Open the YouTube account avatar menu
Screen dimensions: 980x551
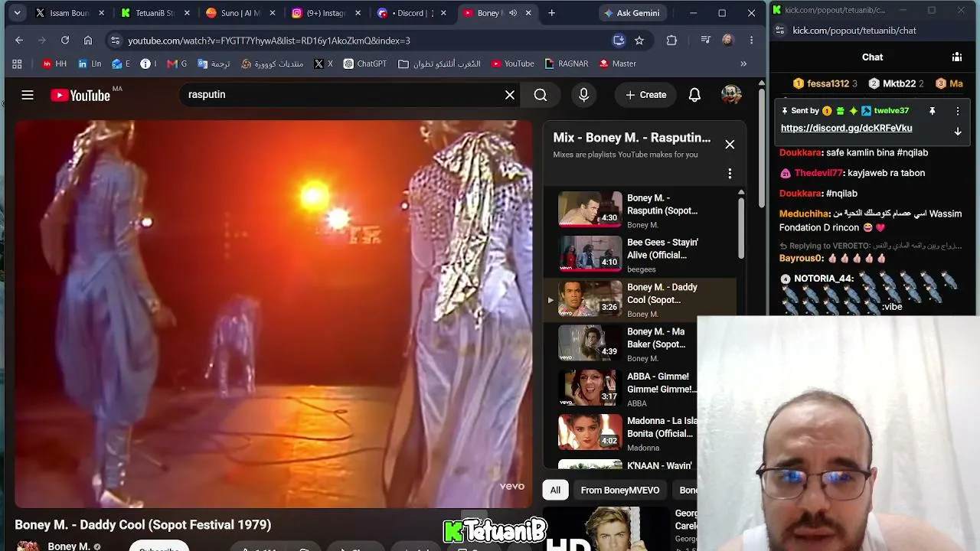(x=731, y=95)
